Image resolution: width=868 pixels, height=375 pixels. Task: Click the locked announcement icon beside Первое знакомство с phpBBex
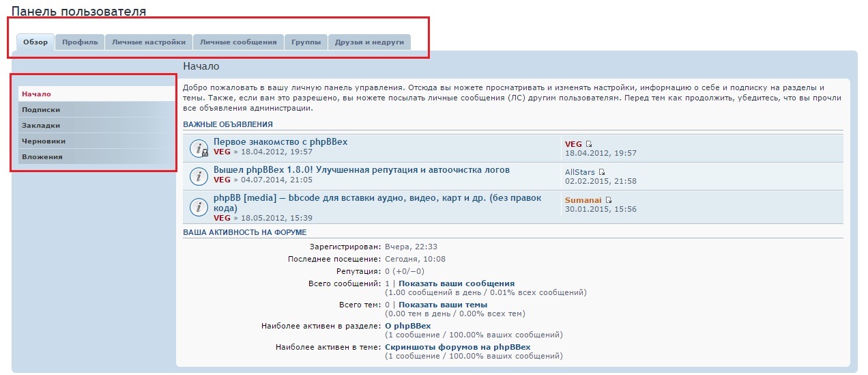[199, 148]
